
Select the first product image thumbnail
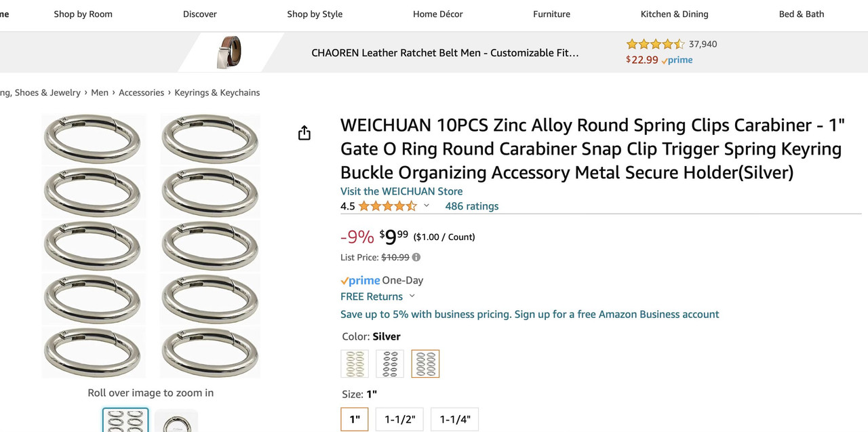125,420
